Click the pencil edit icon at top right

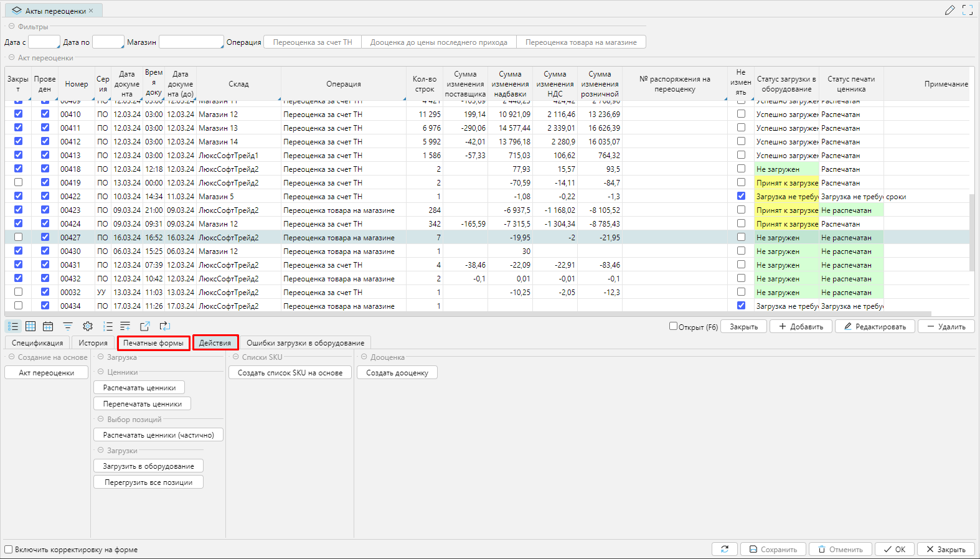[949, 10]
